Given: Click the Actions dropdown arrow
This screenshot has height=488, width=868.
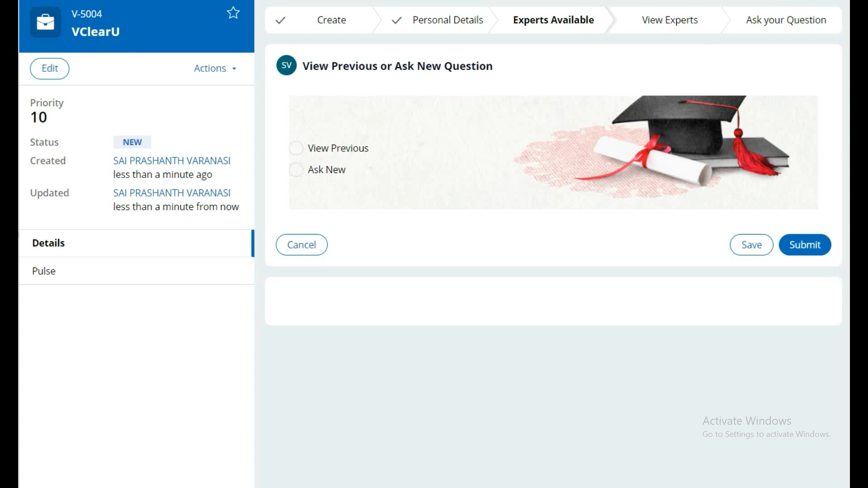Looking at the screenshot, I should [x=234, y=69].
